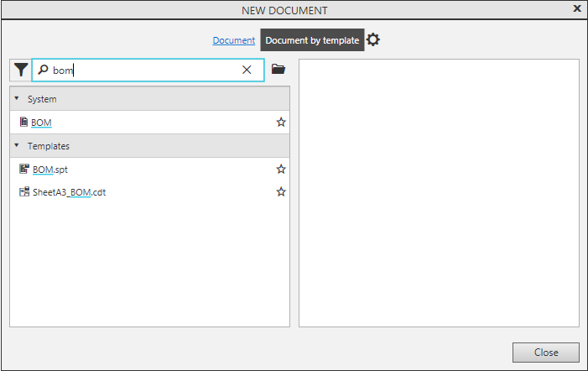
Task: Toggle favorite star for SheetA3_BOM.cdt
Action: 281,191
